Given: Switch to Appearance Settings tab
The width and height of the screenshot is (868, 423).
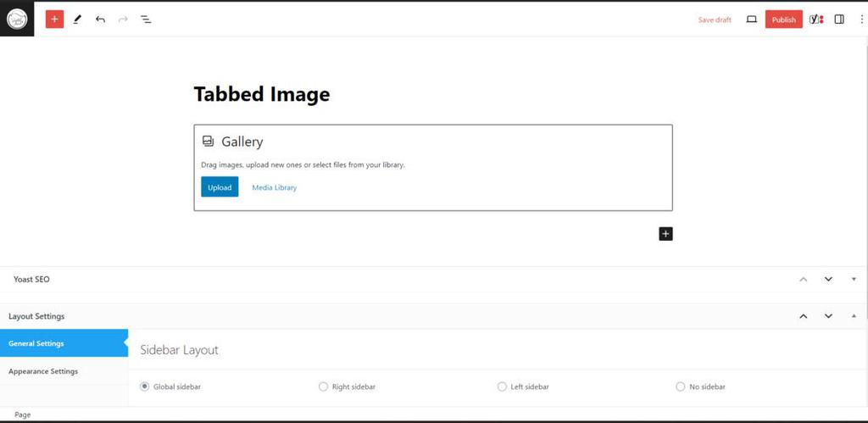Looking at the screenshot, I should 43,371.
